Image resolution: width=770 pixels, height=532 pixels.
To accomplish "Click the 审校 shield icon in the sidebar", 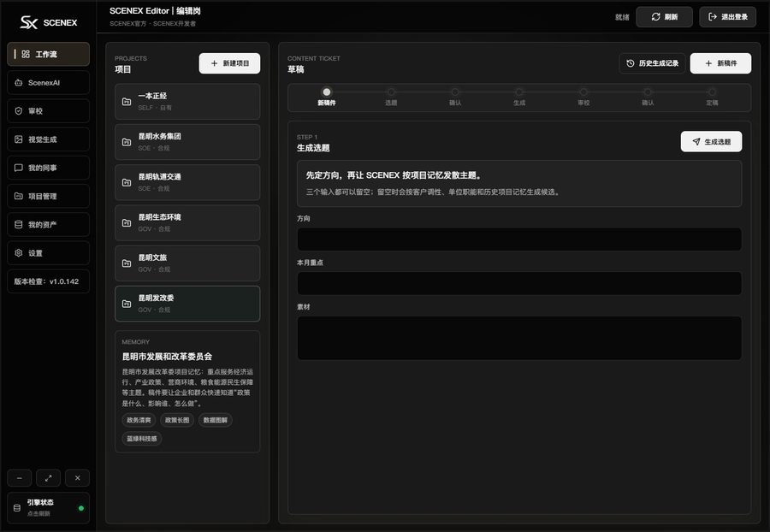I will point(19,111).
